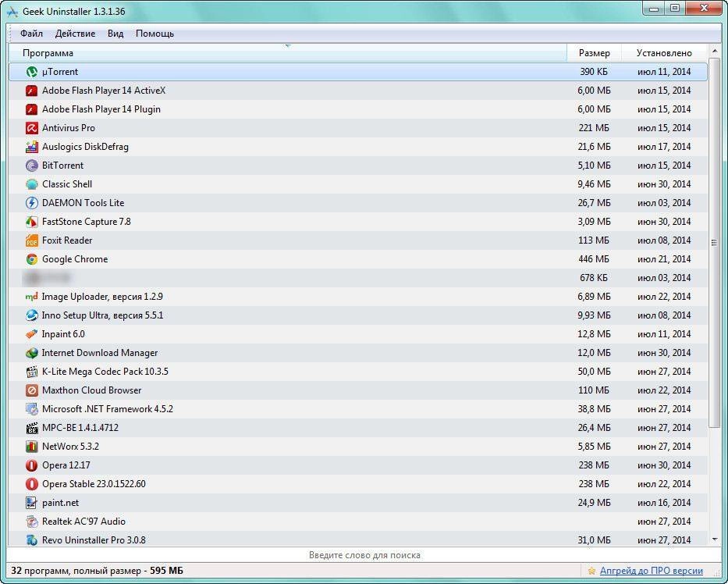The width and height of the screenshot is (728, 584).
Task: Click status text '32 программ, полный размер'
Action: (76, 571)
